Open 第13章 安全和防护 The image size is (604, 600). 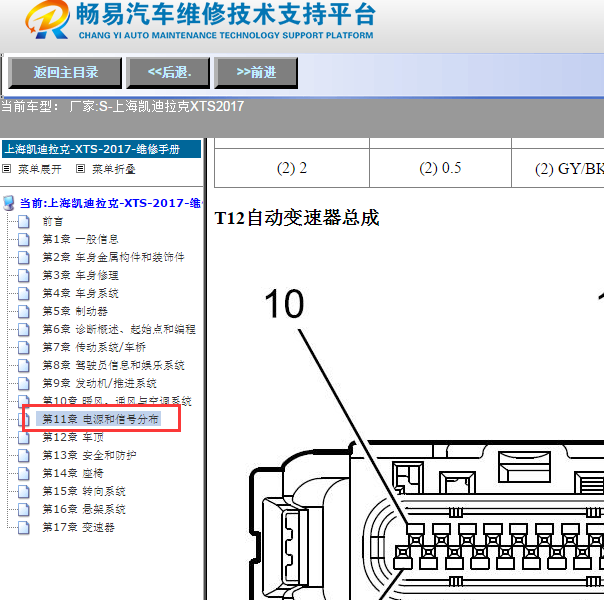(89, 455)
